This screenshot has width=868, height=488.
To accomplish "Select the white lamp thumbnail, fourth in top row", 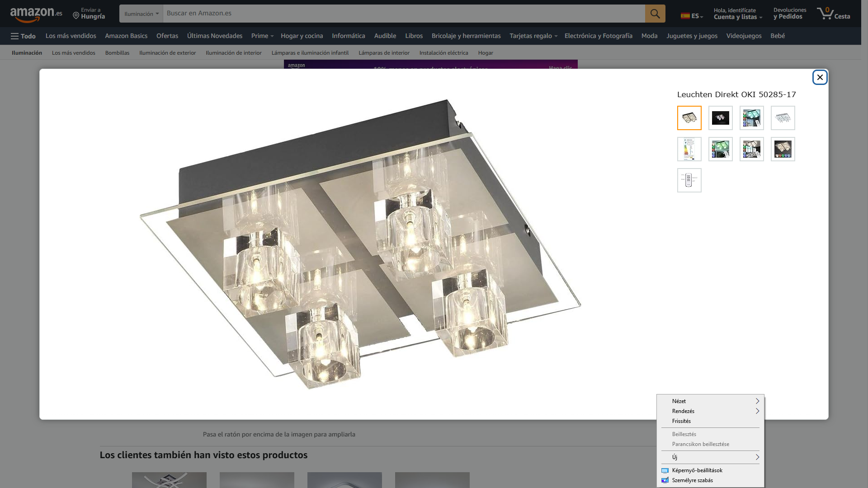I will click(x=783, y=118).
